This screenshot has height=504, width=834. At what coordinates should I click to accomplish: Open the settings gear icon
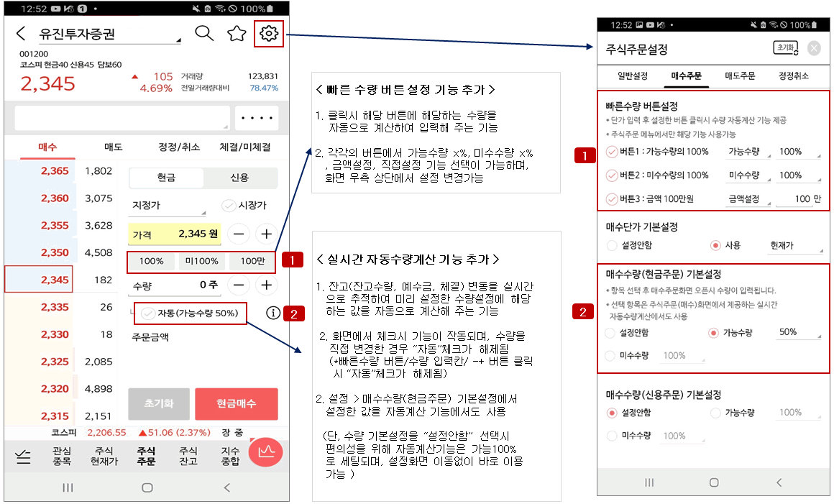click(x=267, y=33)
